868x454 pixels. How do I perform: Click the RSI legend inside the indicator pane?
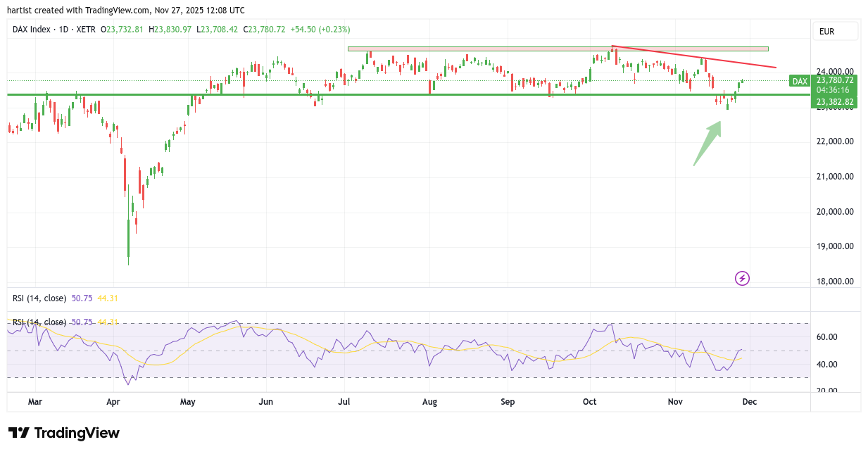[39, 322]
